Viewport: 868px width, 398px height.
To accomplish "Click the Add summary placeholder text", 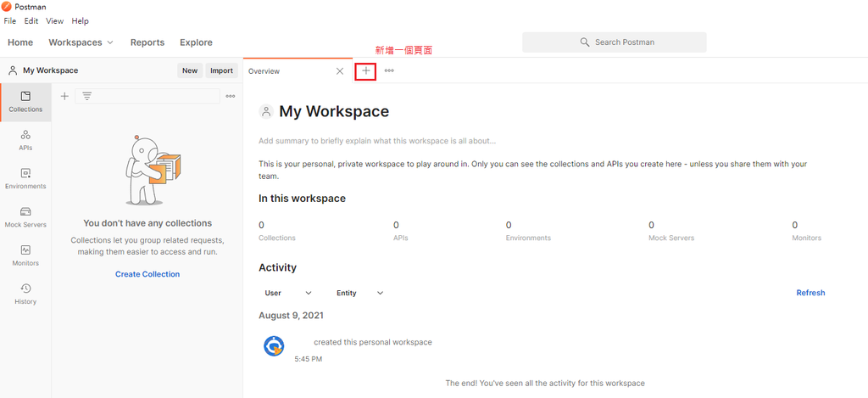I will pos(377,141).
